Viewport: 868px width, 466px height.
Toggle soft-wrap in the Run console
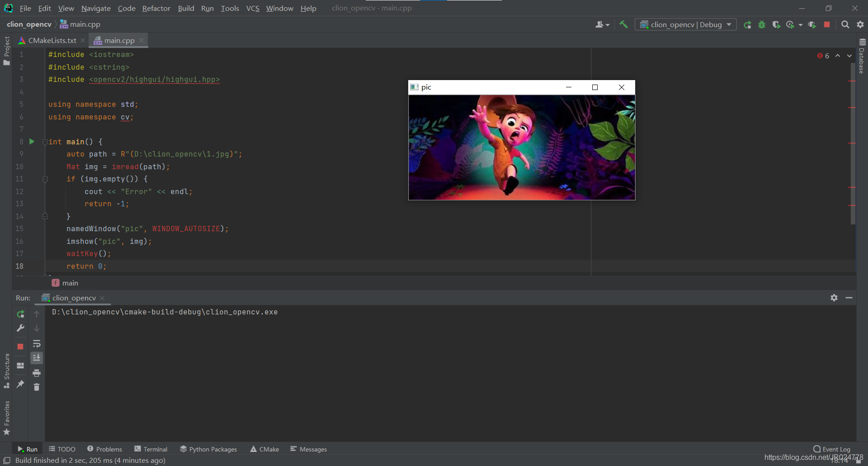click(37, 343)
